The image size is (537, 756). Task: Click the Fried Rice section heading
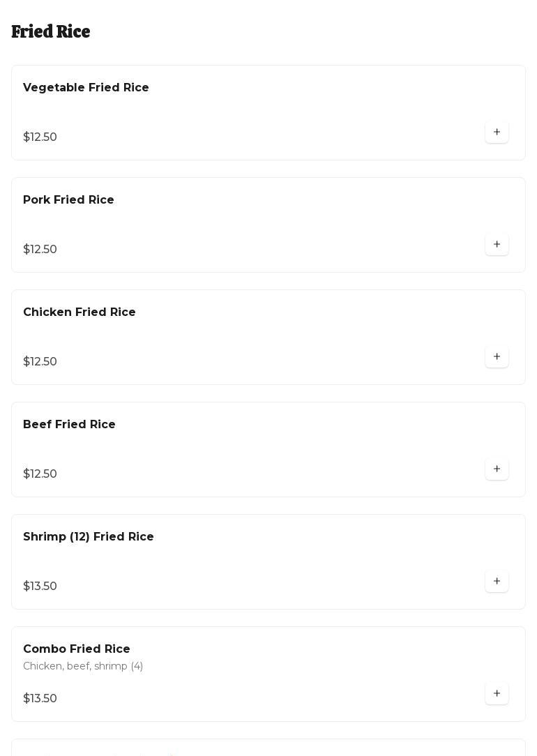(51, 32)
